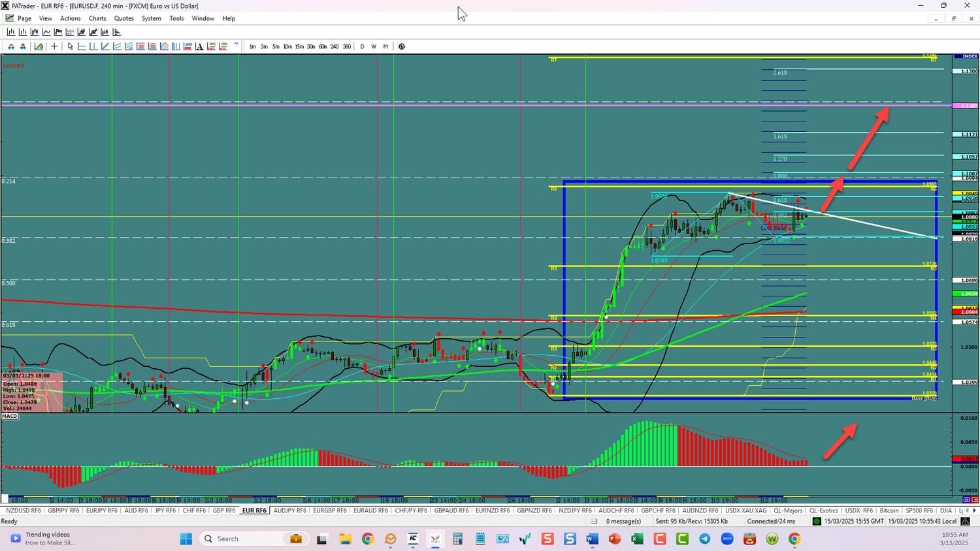The image size is (980, 551).
Task: Select the arrow pointer tool
Action: [71, 46]
